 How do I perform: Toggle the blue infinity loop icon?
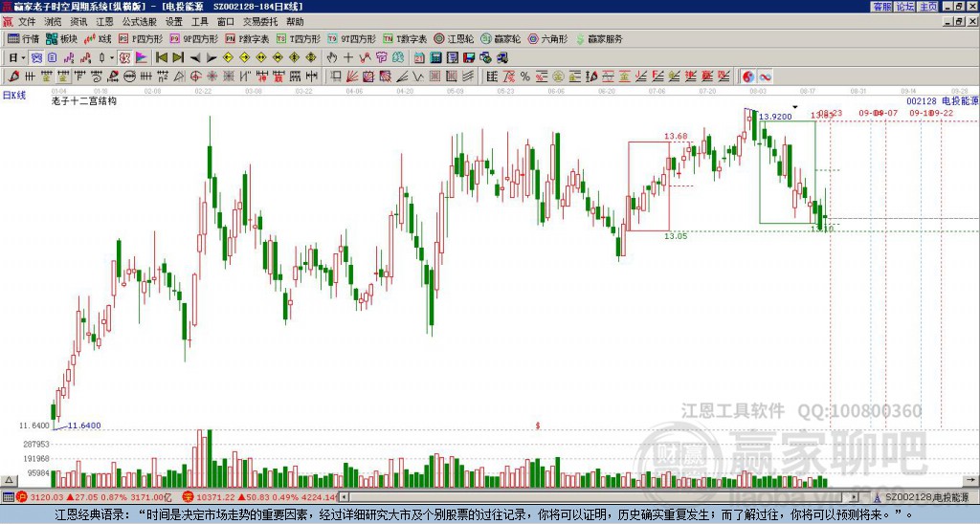(x=765, y=76)
